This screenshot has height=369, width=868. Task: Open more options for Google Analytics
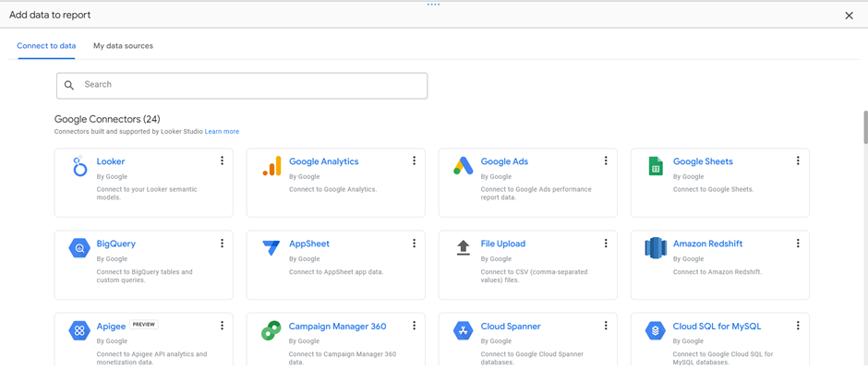pyautogui.click(x=414, y=161)
